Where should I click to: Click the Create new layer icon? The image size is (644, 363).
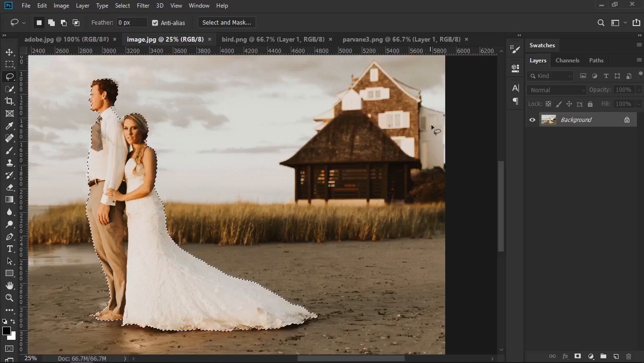tap(616, 356)
